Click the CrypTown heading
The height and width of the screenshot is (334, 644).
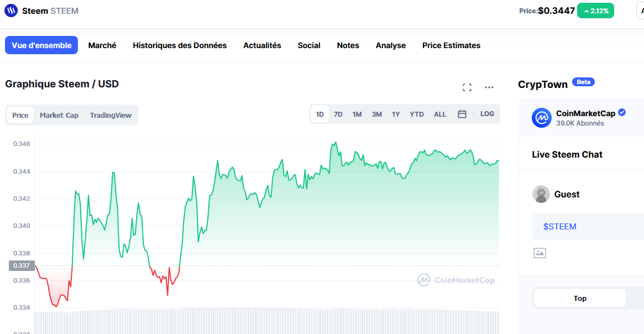coord(542,84)
